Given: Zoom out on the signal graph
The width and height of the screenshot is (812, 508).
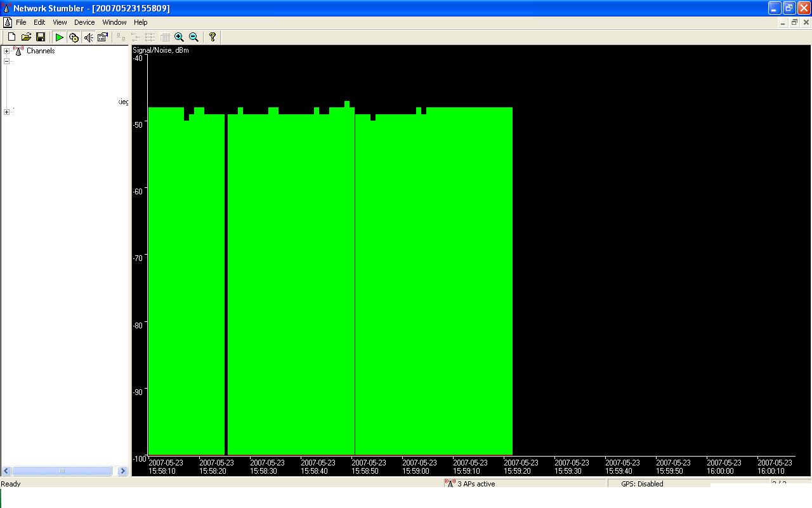Looking at the screenshot, I should 194,37.
